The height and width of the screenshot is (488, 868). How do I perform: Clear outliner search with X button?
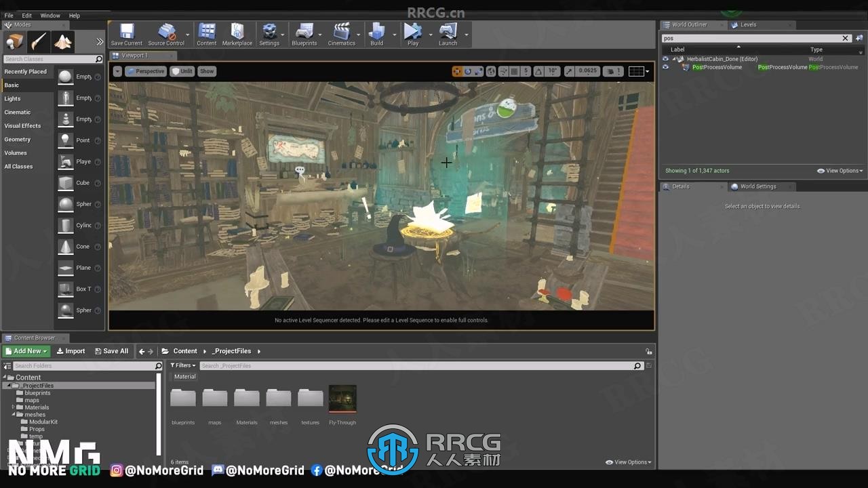click(845, 39)
